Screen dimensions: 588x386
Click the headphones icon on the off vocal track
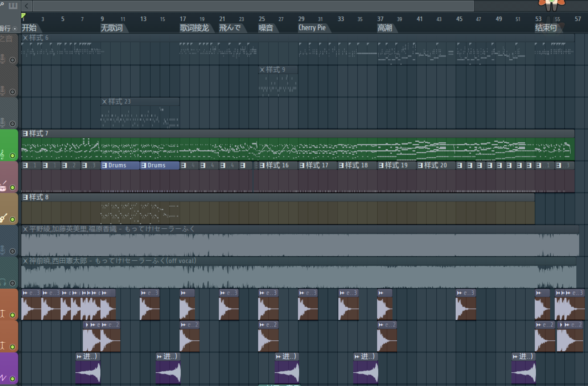point(3,282)
